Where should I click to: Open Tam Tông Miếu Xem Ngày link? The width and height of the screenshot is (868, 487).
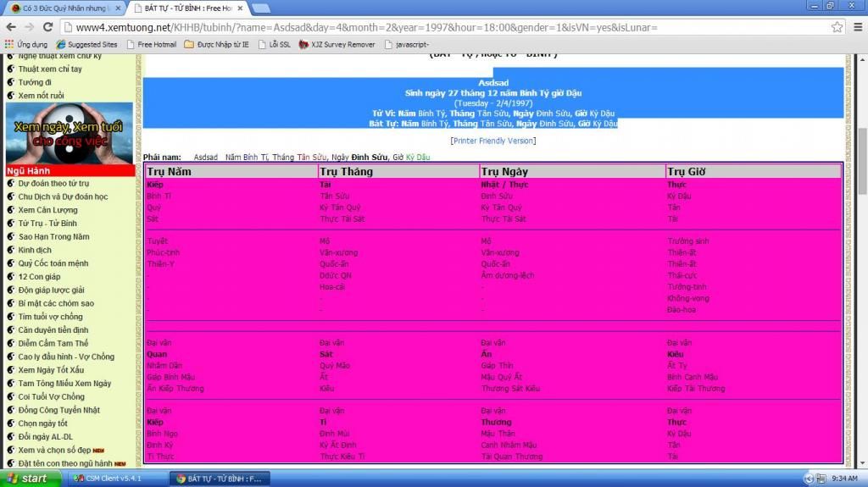click(64, 383)
